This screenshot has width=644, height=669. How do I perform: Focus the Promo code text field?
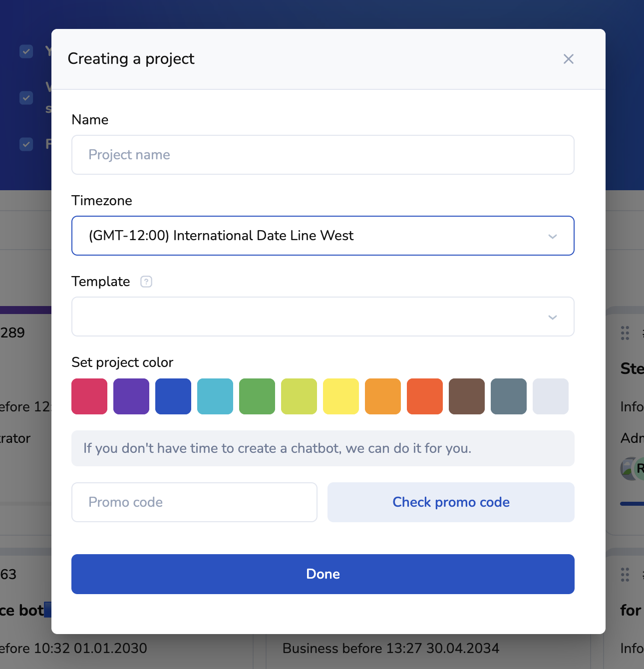click(x=194, y=502)
